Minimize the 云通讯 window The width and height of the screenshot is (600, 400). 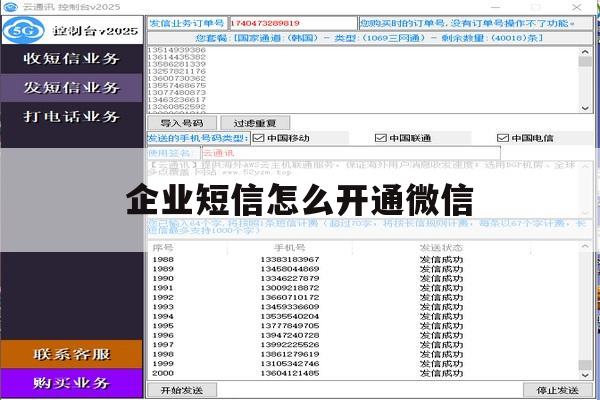click(496, 7)
